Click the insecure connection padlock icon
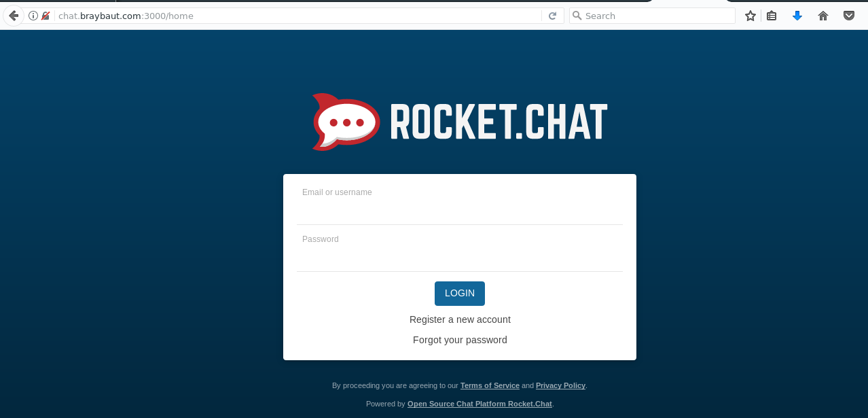Viewport: 868px width, 418px height. click(46, 16)
